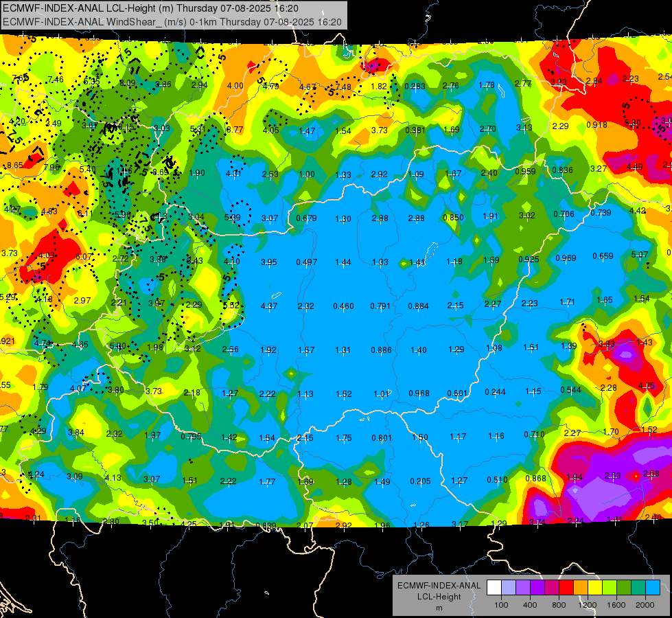Click the LCL-Height label in the legend box
This screenshot has width=672, height=618.
point(439,597)
